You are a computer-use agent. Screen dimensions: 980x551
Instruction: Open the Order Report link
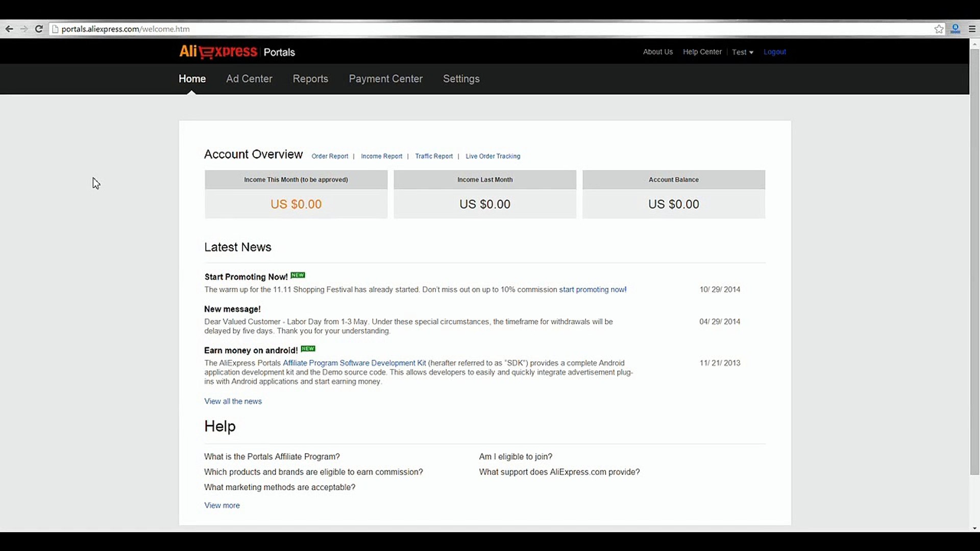[330, 156]
